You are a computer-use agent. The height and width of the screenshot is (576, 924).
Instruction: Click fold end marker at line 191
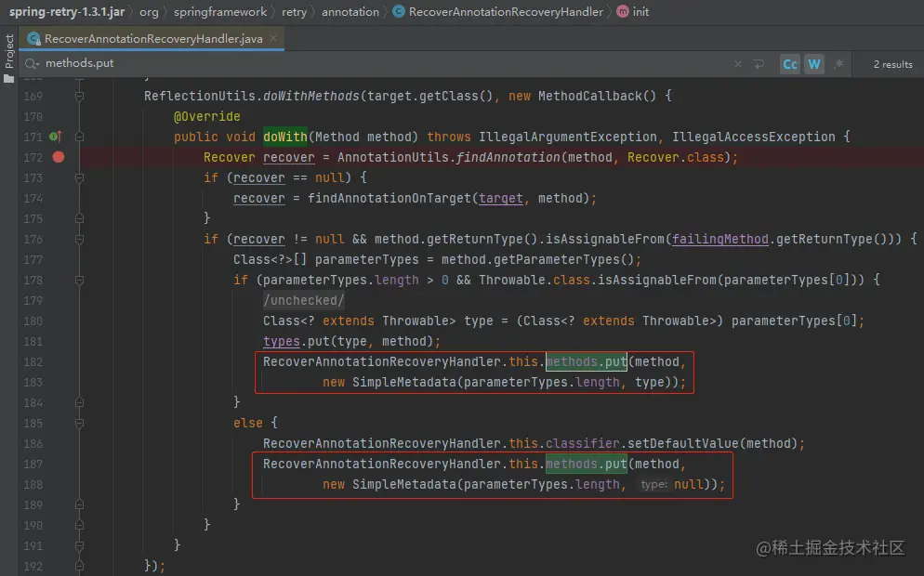click(79, 546)
